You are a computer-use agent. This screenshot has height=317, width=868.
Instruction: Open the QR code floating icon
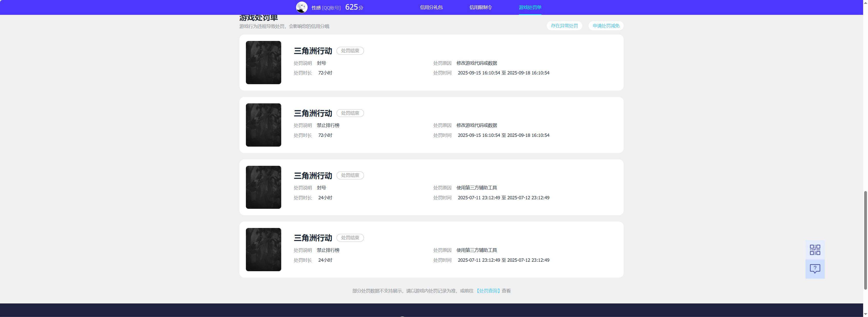click(815, 250)
